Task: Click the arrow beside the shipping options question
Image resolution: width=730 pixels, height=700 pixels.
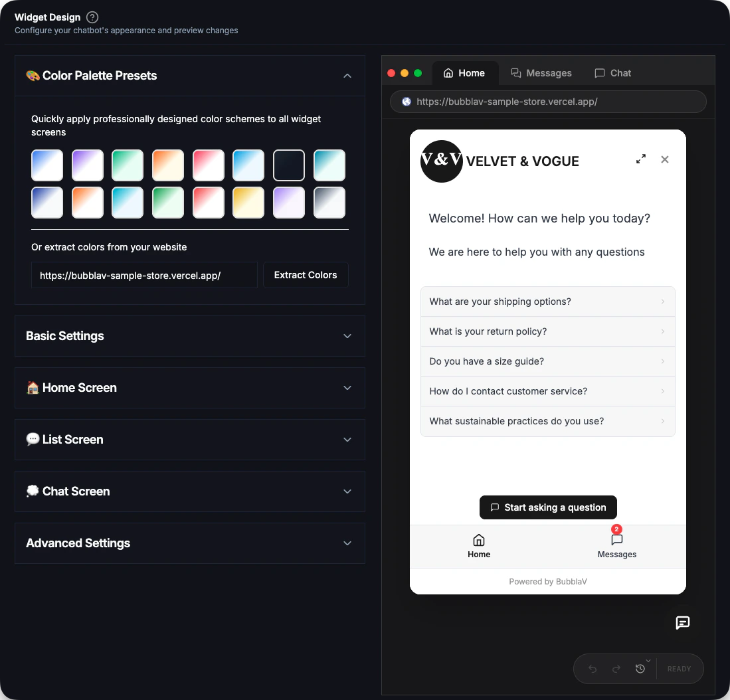Action: tap(663, 302)
